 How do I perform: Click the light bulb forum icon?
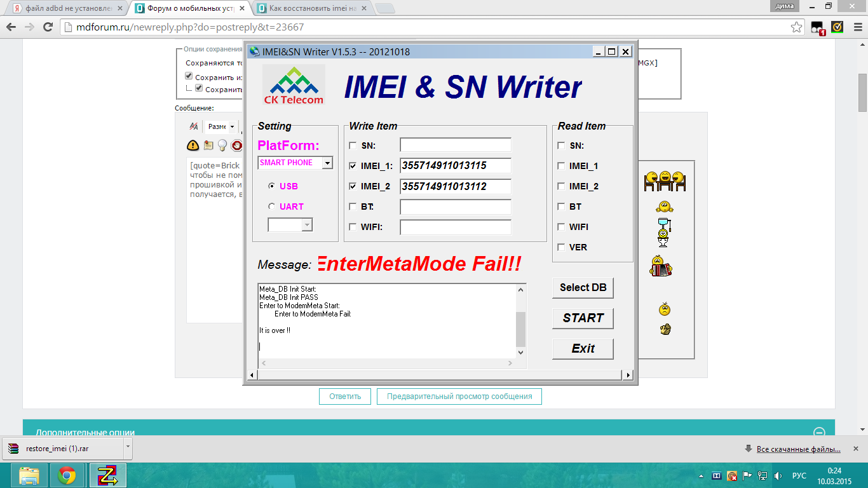[x=222, y=146]
